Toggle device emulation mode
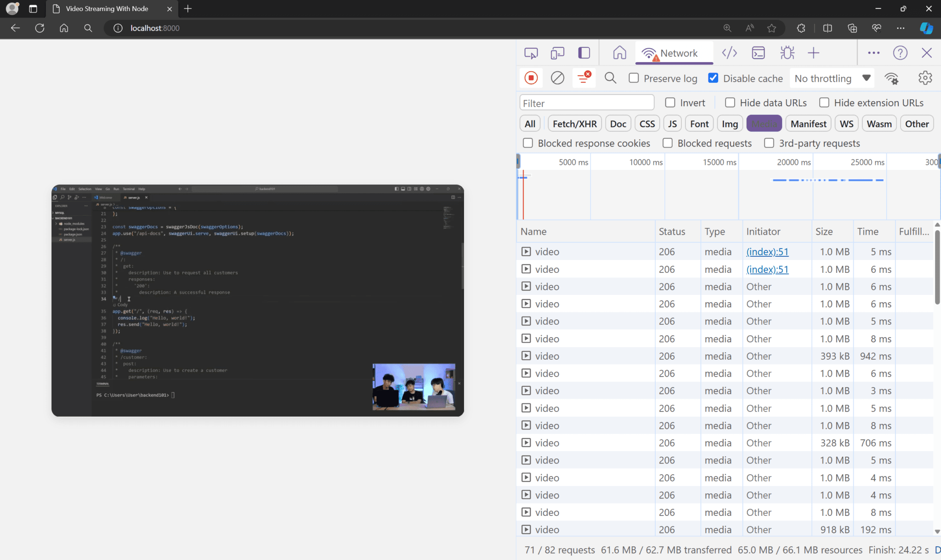 coord(557,52)
